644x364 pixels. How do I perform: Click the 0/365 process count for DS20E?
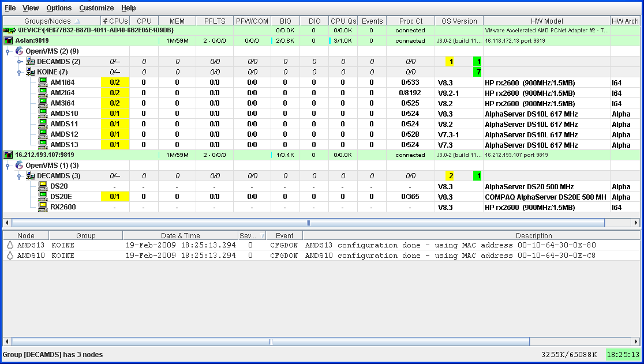410,197
